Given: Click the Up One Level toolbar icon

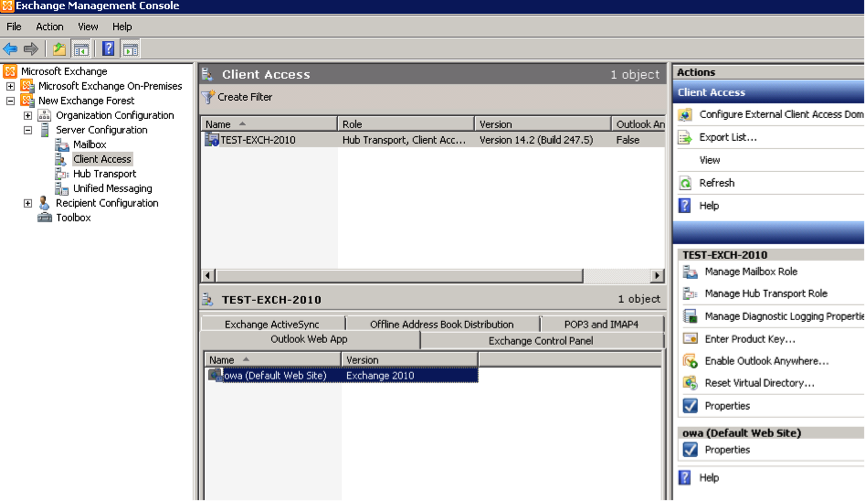Looking at the screenshot, I should click(59, 49).
